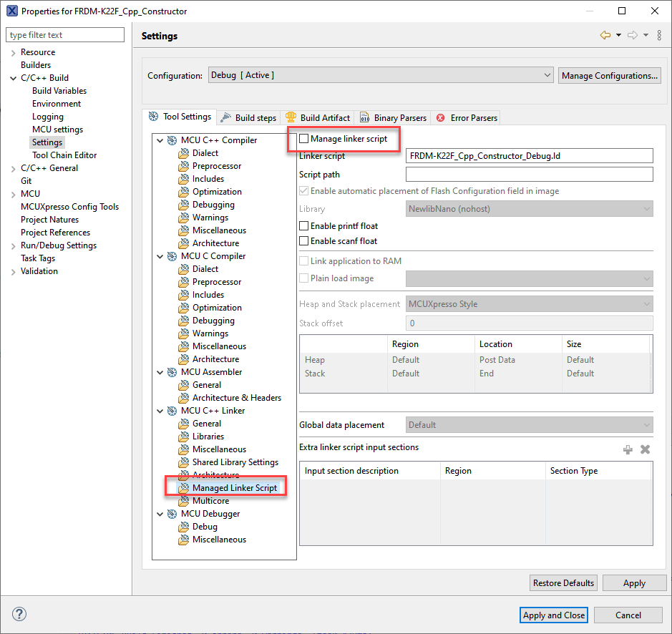Image resolution: width=672 pixels, height=634 pixels.
Task: Enable the Manage linker script checkbox
Action: 304,139
